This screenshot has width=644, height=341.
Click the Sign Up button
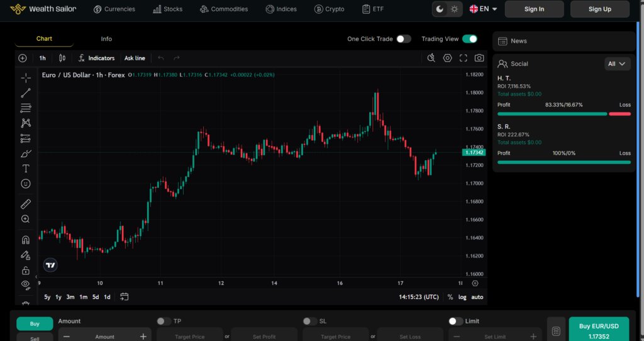[599, 9]
